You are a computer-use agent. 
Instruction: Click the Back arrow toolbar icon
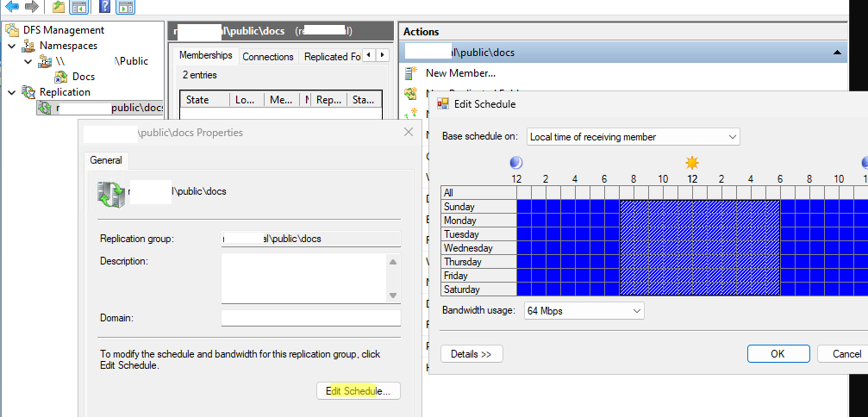pos(12,7)
